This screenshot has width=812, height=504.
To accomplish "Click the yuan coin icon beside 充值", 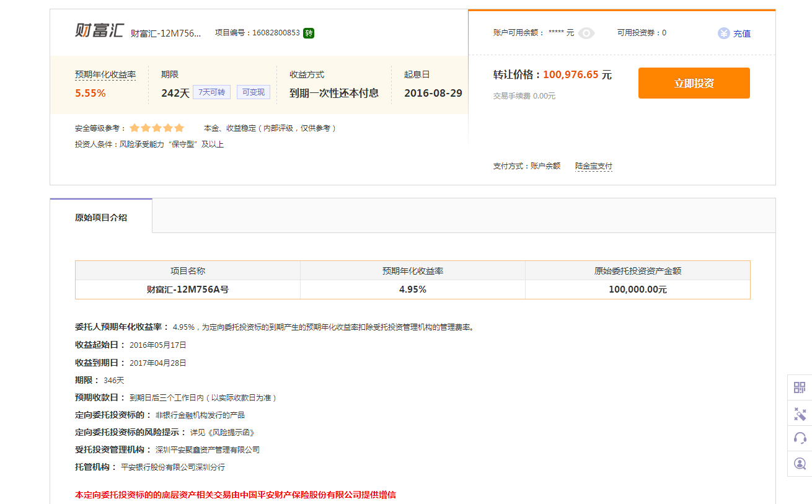I will click(724, 33).
